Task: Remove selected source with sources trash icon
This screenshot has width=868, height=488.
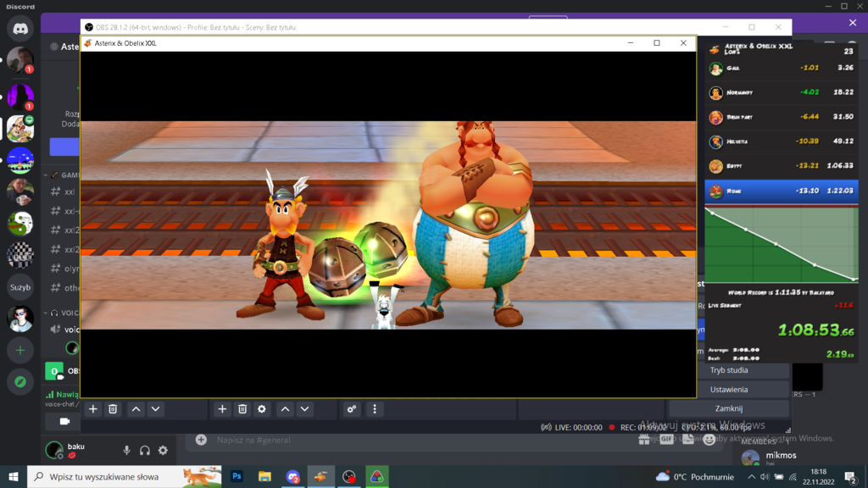Action: (x=242, y=409)
